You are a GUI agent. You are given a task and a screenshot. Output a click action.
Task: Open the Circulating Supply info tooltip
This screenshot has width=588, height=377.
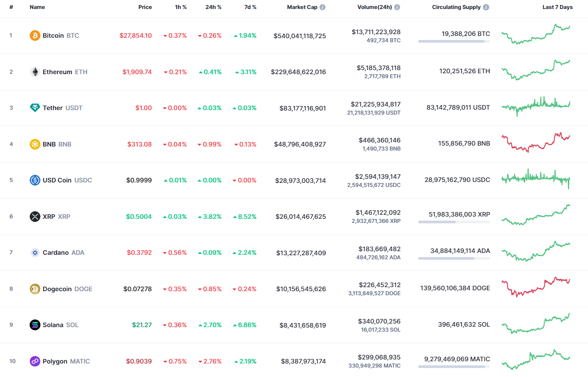pos(486,7)
